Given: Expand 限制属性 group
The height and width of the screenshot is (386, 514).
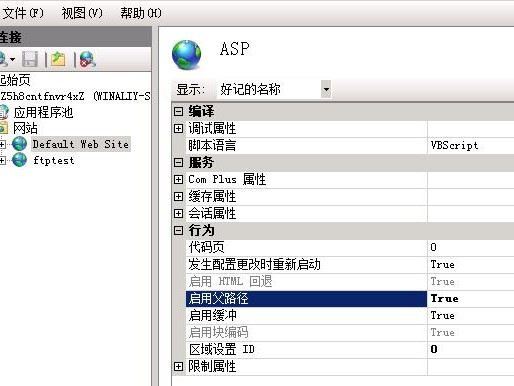Looking at the screenshot, I should pyautogui.click(x=179, y=367).
